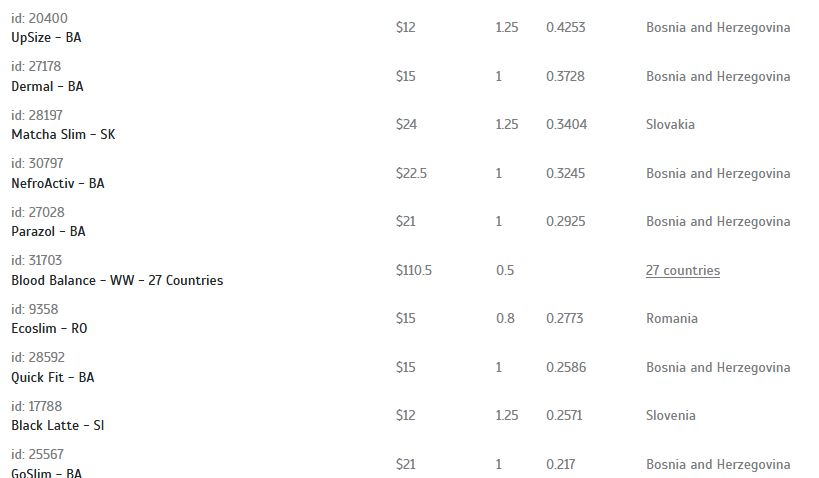Screen dimensions: 819x478
Task: Click the Ecoslim - RO offer
Action: point(49,329)
